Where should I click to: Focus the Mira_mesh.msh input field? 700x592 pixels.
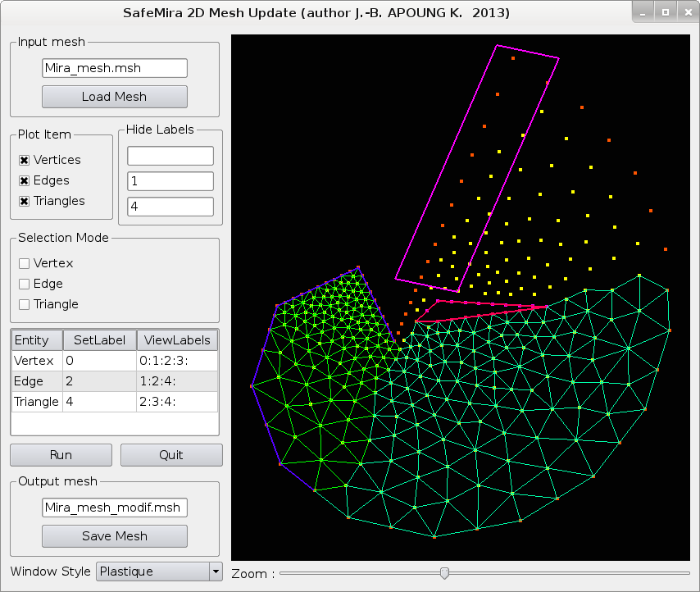115,69
